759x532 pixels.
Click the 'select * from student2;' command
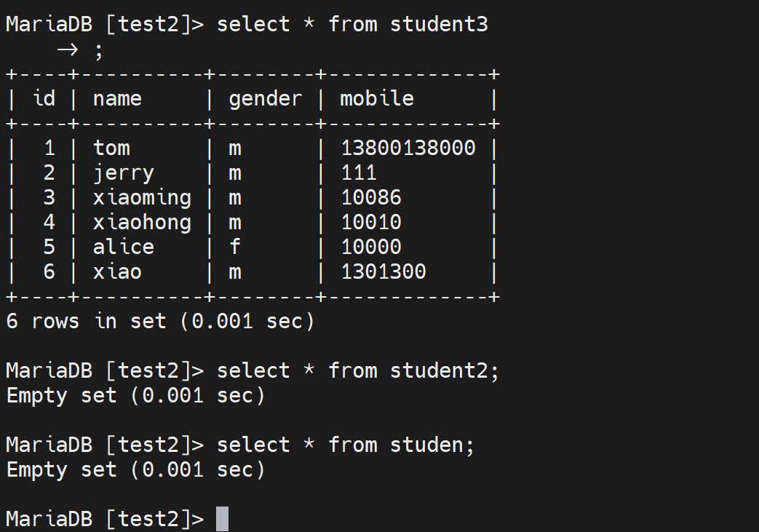tap(358, 370)
